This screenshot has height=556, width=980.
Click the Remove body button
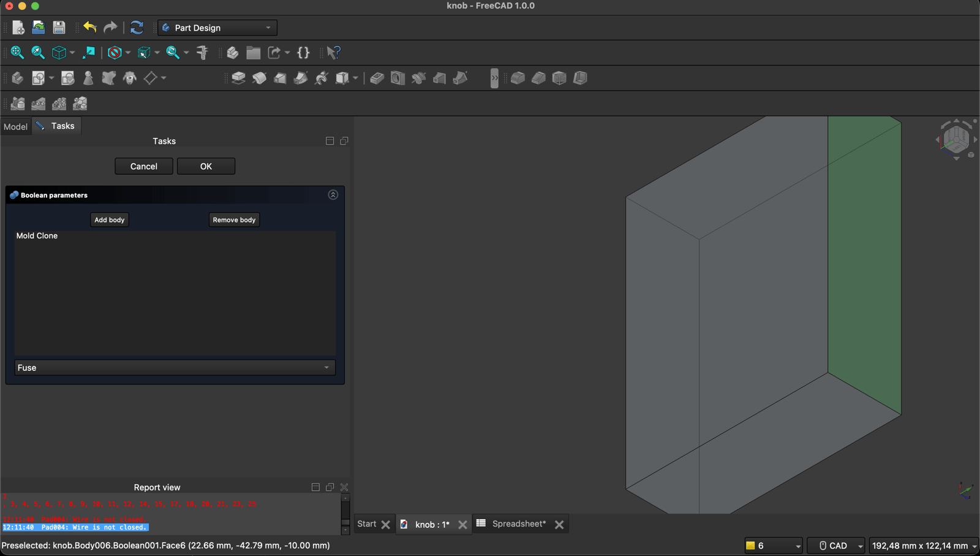click(x=234, y=219)
